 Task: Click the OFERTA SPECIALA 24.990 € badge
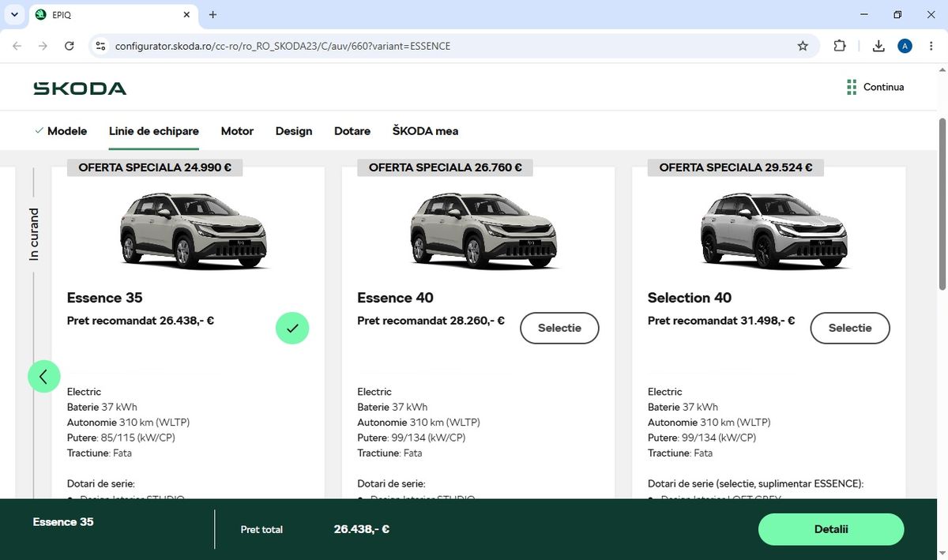pyautogui.click(x=155, y=167)
